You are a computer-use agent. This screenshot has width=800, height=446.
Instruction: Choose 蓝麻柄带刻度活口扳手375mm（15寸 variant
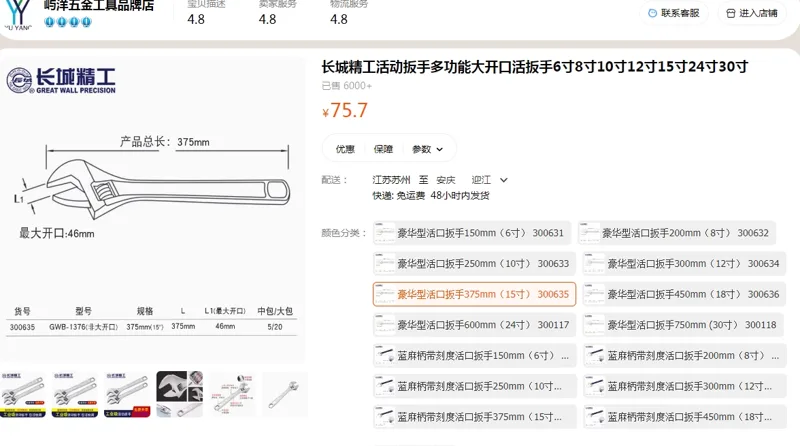474,417
